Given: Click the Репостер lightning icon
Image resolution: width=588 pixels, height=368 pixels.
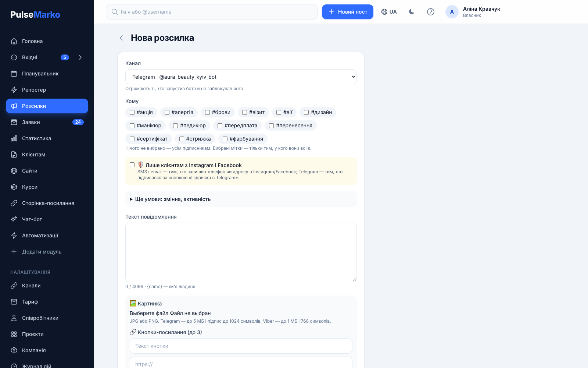Looking at the screenshot, I should click(x=14, y=90).
